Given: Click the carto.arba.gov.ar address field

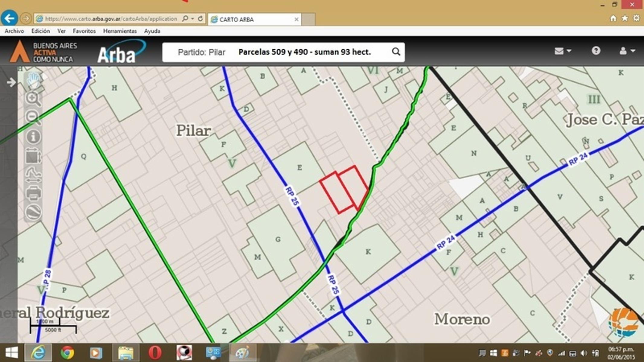Looking at the screenshot, I should pos(110,19).
